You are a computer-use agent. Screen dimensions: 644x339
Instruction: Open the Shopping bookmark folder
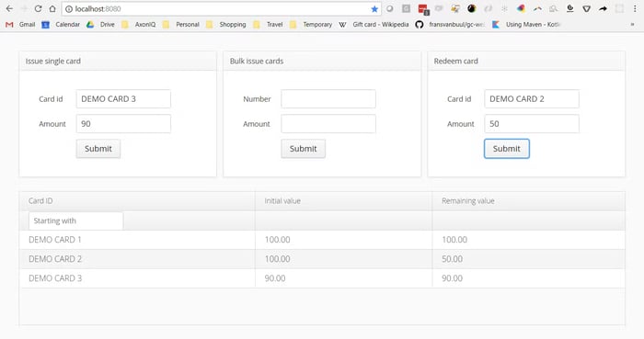coord(226,25)
